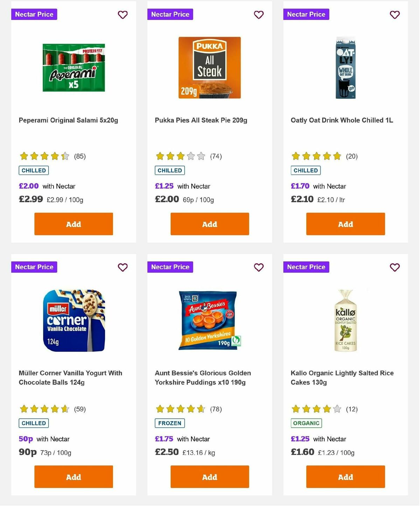This screenshot has width=420, height=506.
Task: Click the heart icon on Aunt Bessie's Yorkshire Puddings
Action: (x=259, y=267)
